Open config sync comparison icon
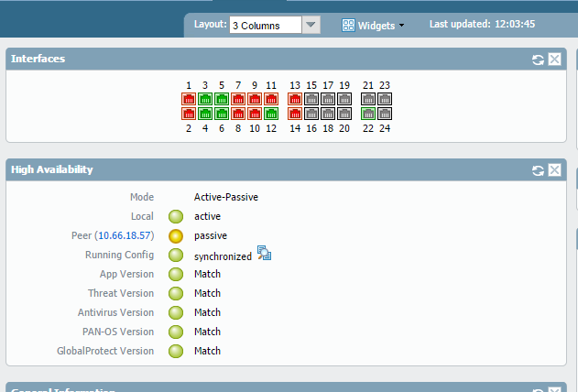This screenshot has height=392, width=578. tap(265, 253)
